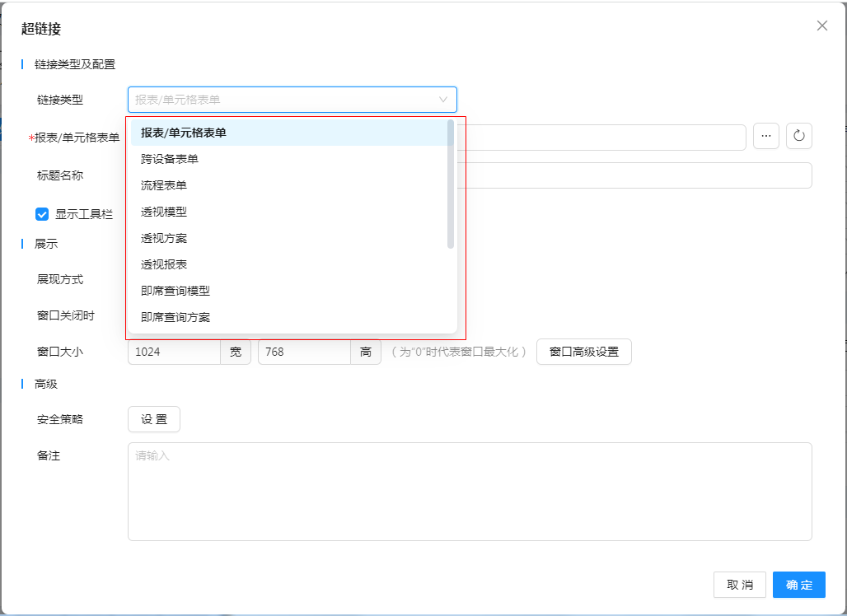The width and height of the screenshot is (847, 616).
Task: Choose 跨设备表单 option
Action: [170, 159]
